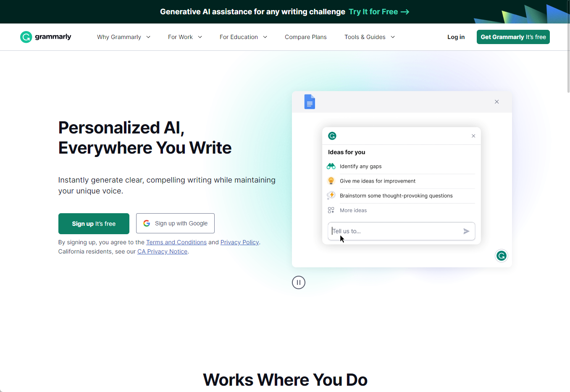Image resolution: width=570 pixels, height=392 pixels.
Task: Click the floating Grammarly badge in demo corner
Action: point(502,256)
